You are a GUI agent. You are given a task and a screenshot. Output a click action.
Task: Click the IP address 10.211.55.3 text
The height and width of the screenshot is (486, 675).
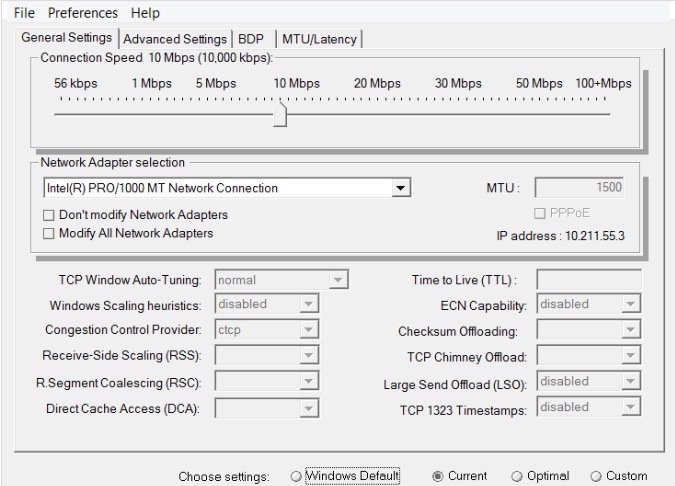(560, 236)
